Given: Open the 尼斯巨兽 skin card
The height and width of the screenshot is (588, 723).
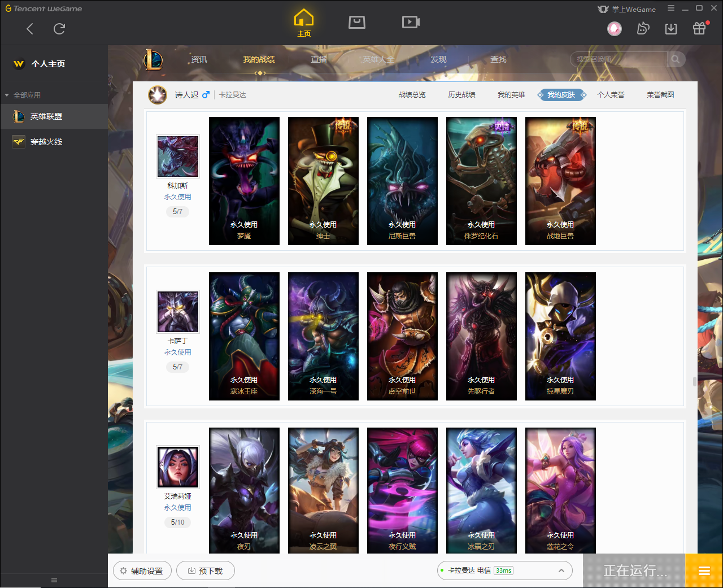Looking at the screenshot, I should [402, 181].
